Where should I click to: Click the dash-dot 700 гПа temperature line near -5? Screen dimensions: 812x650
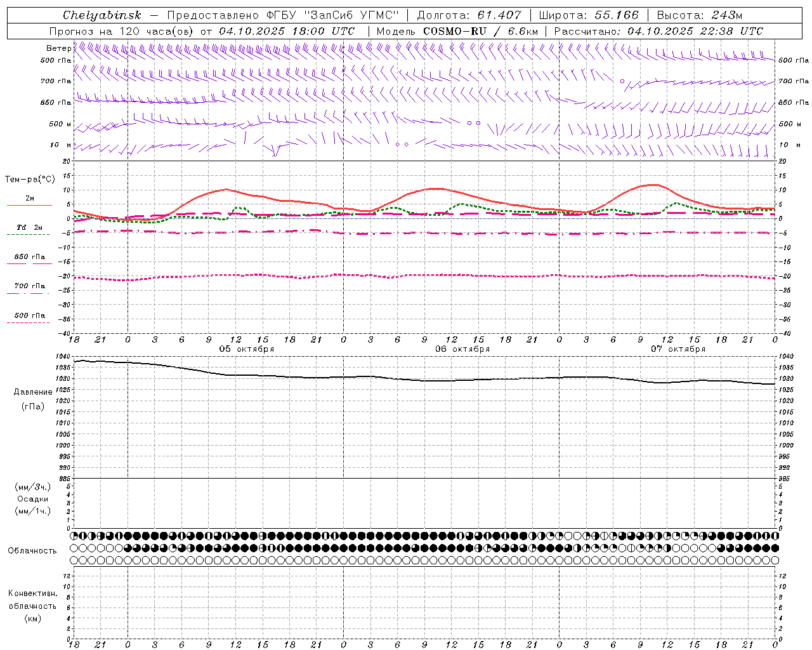tap(425, 233)
